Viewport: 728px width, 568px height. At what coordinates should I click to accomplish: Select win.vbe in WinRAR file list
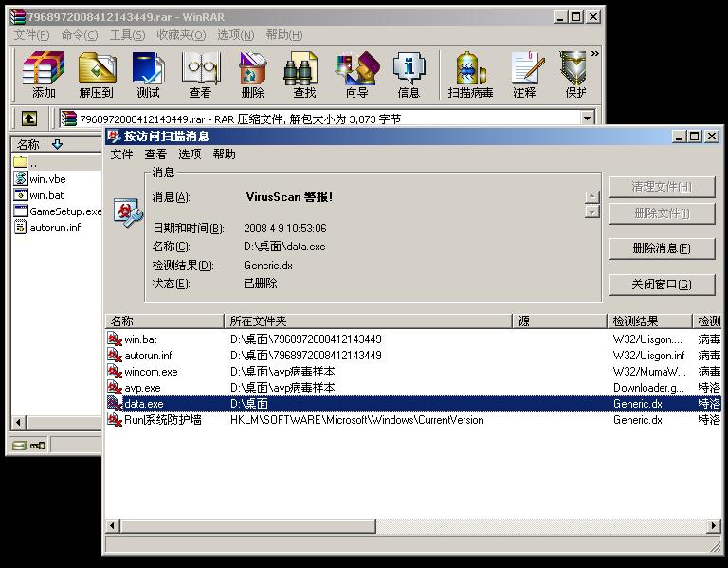40,179
